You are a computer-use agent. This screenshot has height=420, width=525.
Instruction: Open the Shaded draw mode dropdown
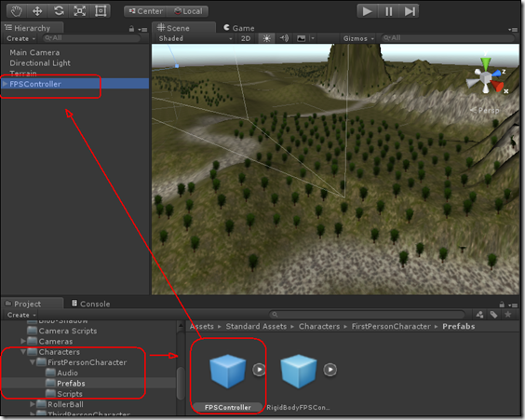(195, 38)
